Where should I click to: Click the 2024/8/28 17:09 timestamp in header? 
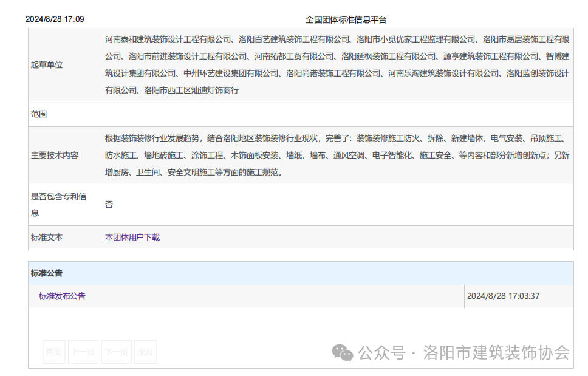(55, 19)
